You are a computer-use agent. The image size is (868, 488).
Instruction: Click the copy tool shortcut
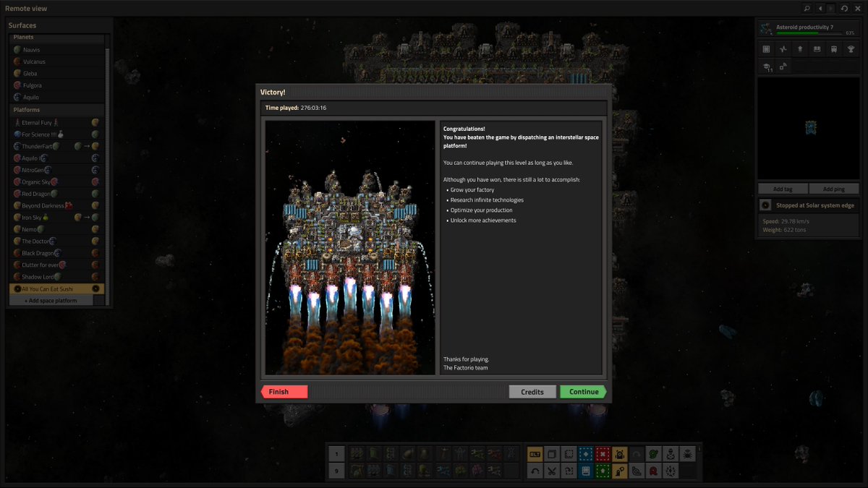[551, 453]
